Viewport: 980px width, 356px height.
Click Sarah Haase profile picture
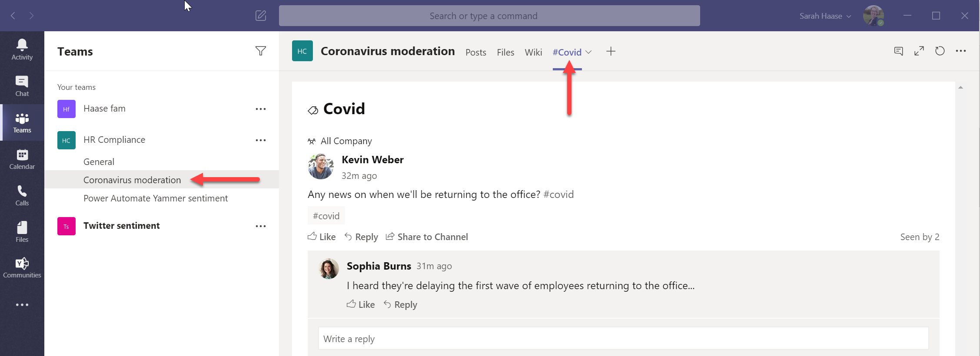[x=874, y=16]
